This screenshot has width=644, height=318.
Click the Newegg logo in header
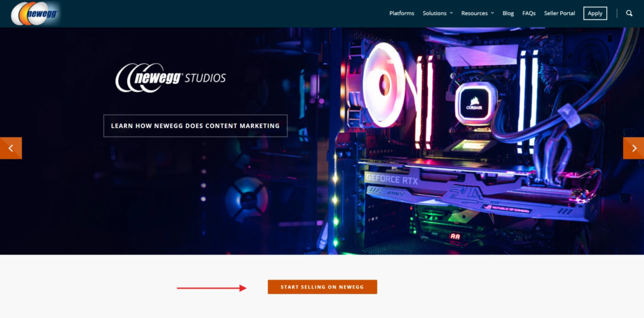tap(35, 14)
